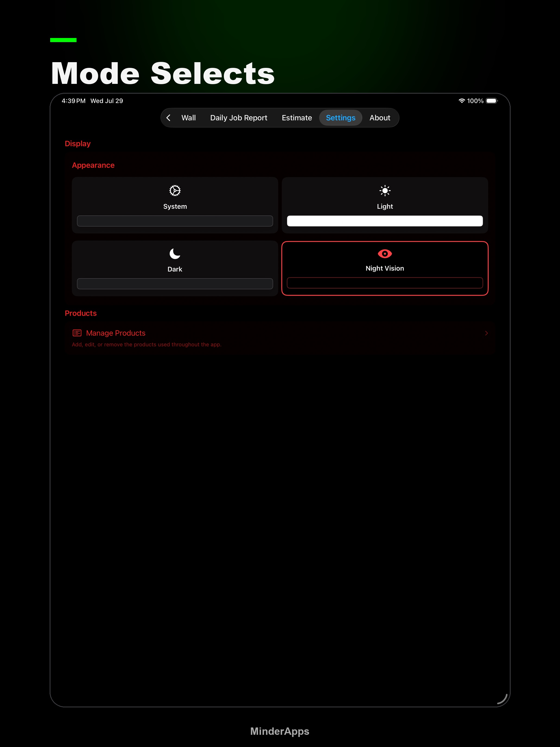Click the battery status icon
560x747 pixels.
(492, 101)
